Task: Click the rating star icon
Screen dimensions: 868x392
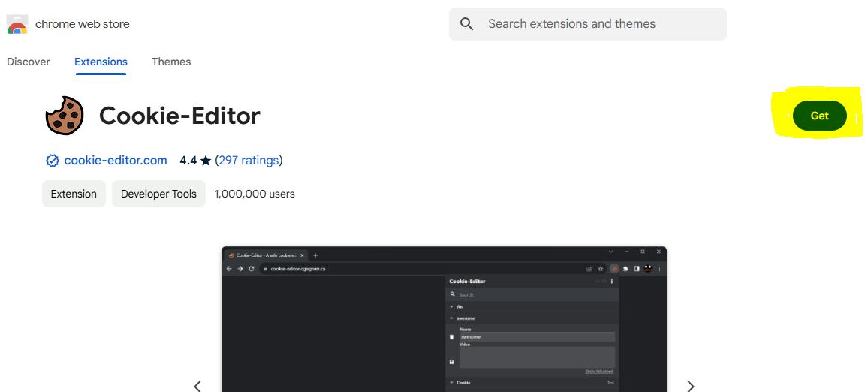Action: 206,161
